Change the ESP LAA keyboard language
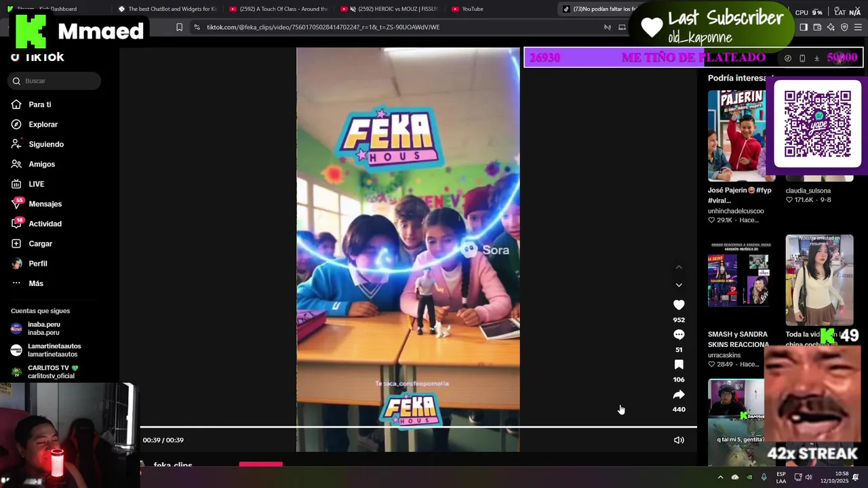 tap(781, 477)
